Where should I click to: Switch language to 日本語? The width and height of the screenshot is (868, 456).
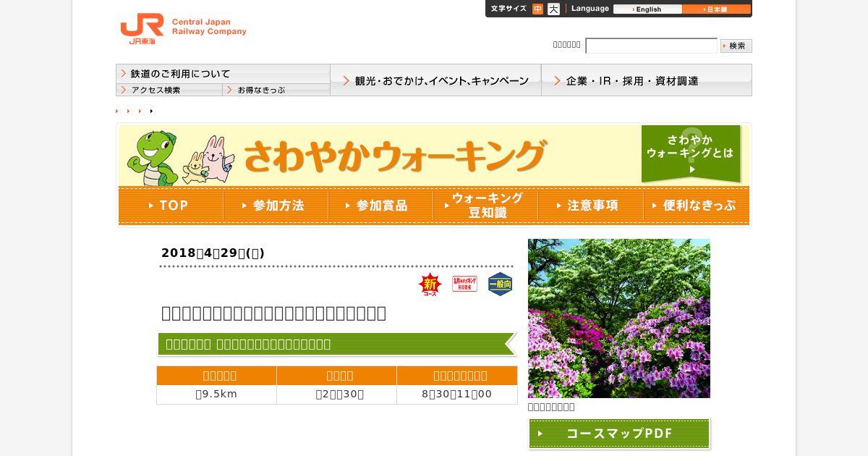click(x=716, y=9)
